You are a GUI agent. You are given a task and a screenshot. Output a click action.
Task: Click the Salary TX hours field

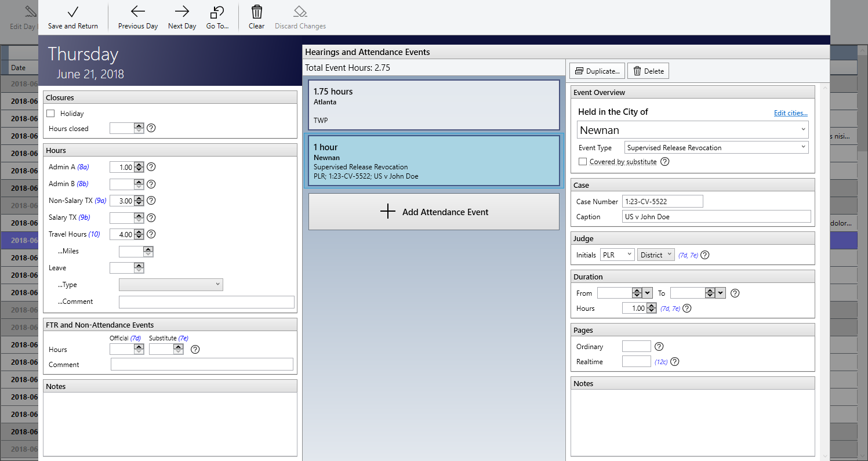coord(122,217)
